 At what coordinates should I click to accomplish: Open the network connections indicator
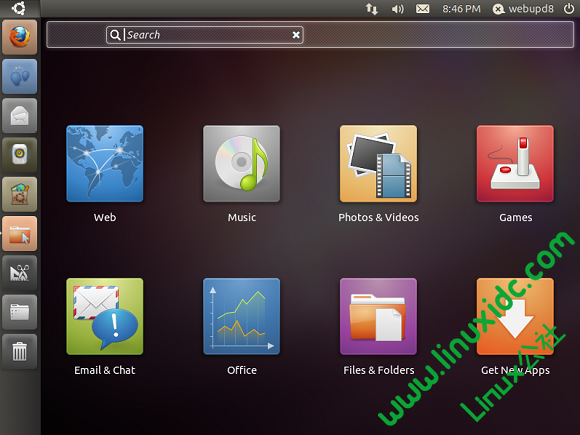coord(372,9)
